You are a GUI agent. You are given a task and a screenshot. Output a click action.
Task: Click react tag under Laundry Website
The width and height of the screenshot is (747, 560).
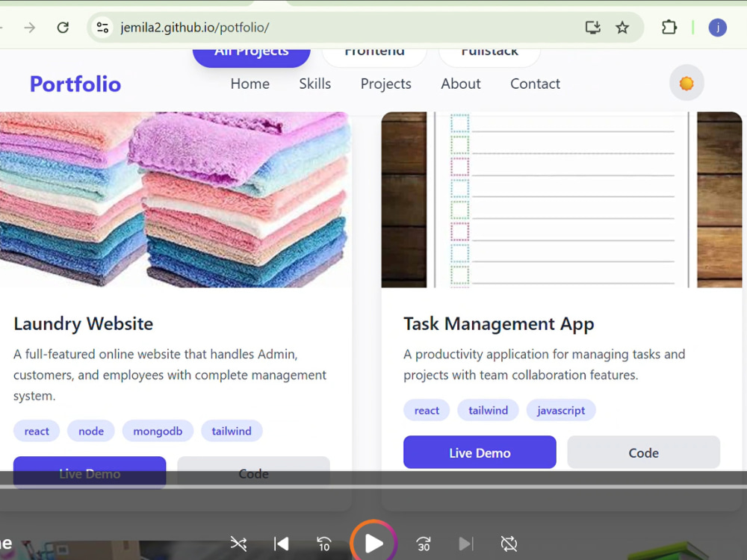pyautogui.click(x=37, y=431)
